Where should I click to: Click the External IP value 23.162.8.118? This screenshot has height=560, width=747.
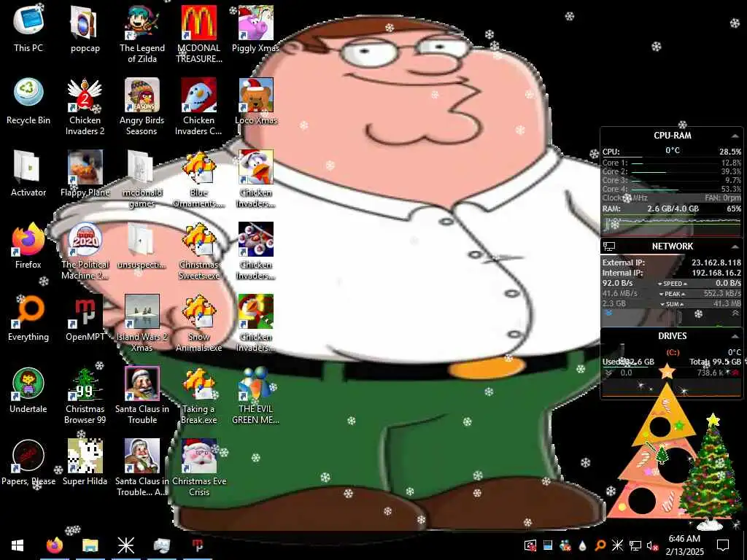coord(716,262)
